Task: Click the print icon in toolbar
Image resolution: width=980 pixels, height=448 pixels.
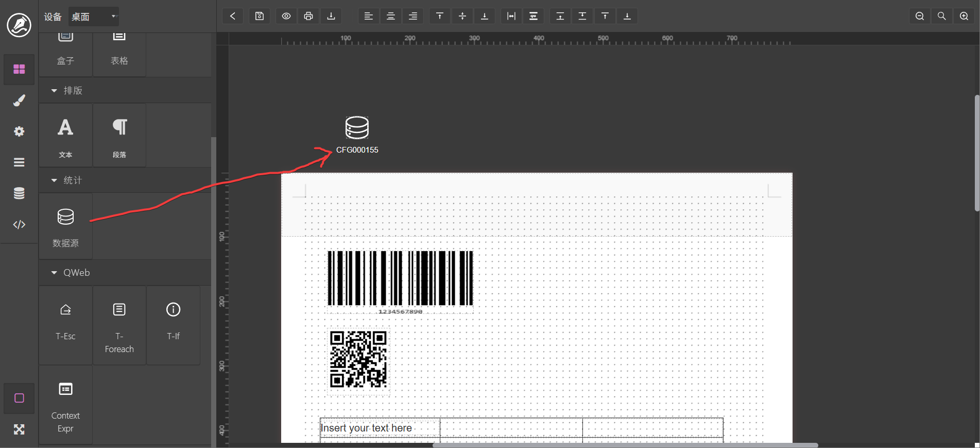Action: click(308, 16)
